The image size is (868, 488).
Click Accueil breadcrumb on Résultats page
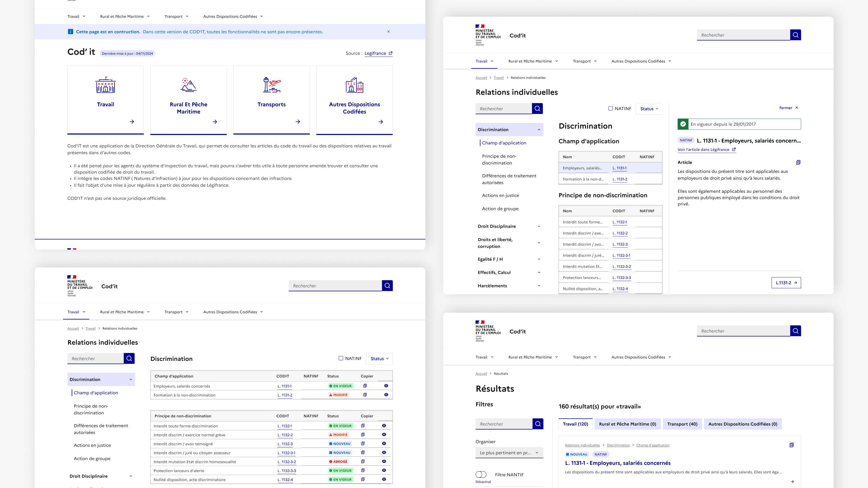point(481,374)
